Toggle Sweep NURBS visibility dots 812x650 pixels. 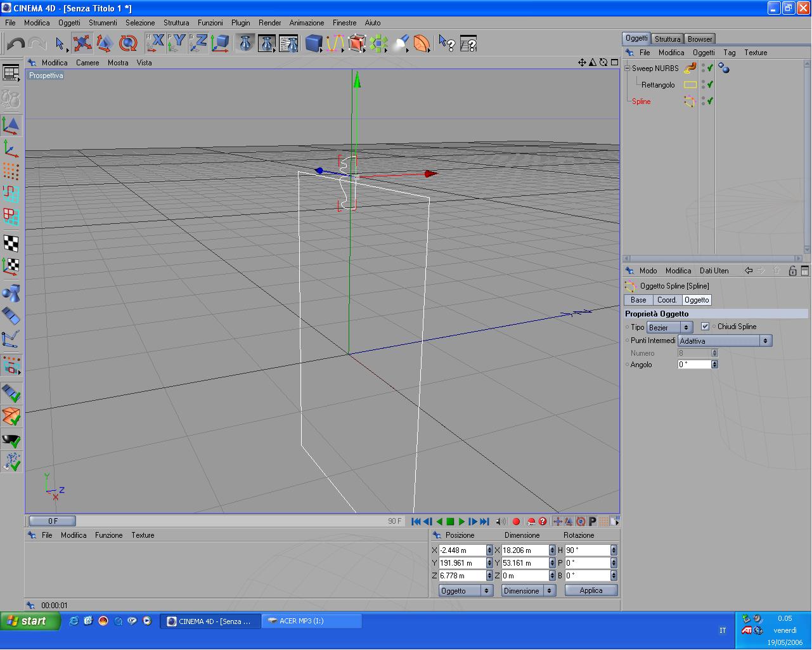(703, 68)
